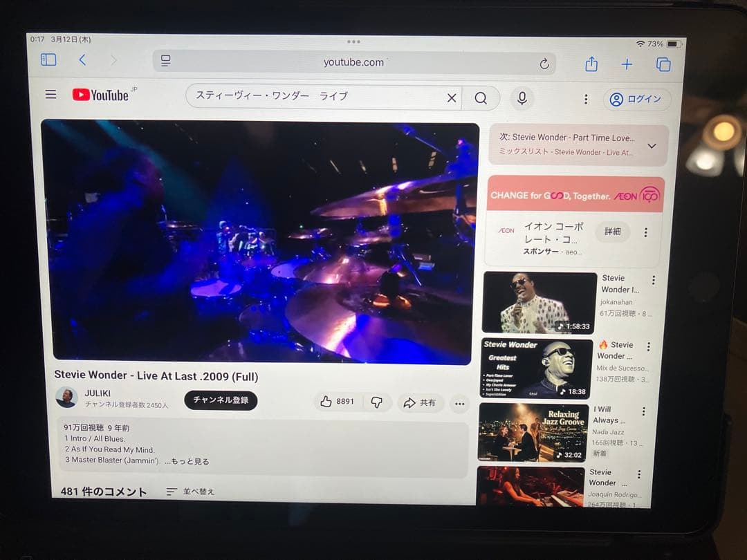Click the next-up Part Time Love title
This screenshot has width=747, height=560.
pos(567,138)
